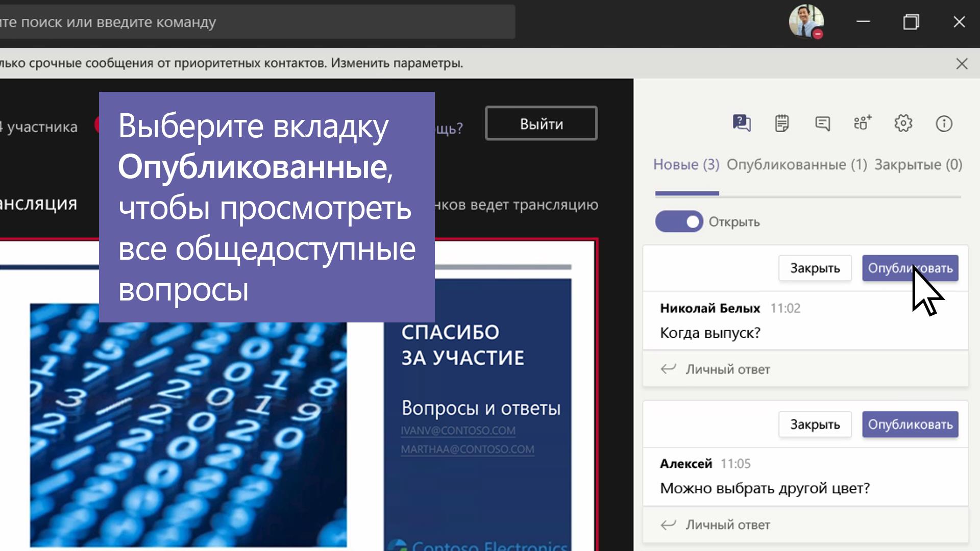Click the Выйти button

541,123
